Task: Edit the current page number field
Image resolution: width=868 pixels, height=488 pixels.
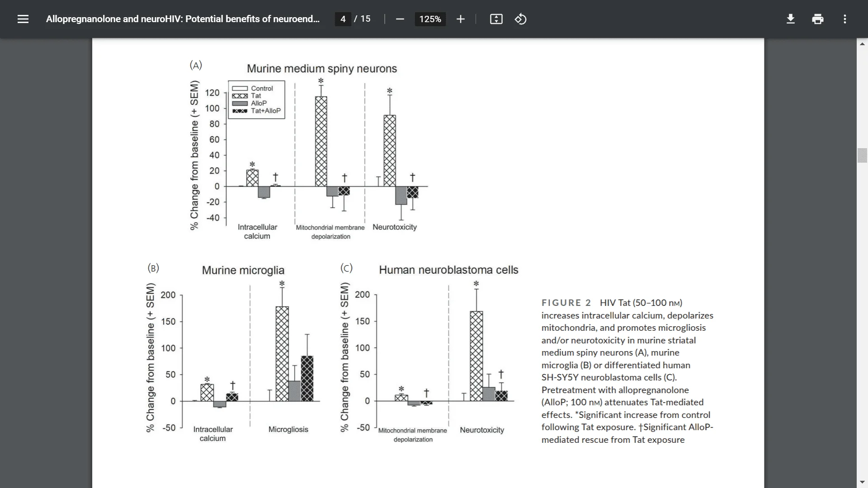Action: tap(343, 19)
